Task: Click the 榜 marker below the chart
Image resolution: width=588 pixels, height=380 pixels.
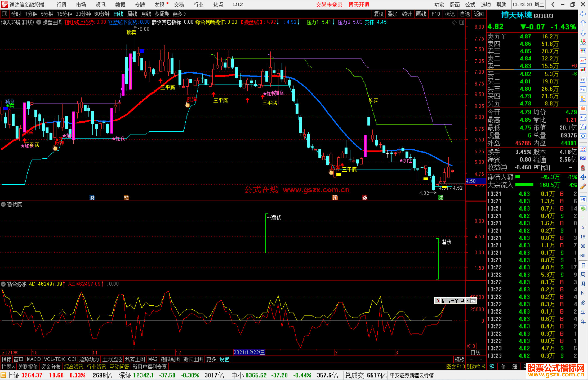Action: [x=126, y=198]
